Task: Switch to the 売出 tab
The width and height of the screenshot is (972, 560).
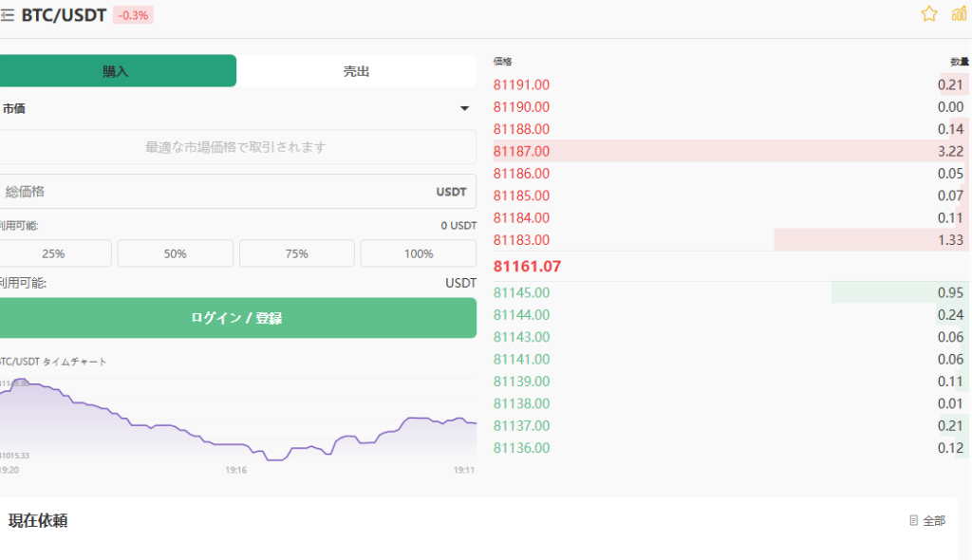Action: (x=357, y=70)
